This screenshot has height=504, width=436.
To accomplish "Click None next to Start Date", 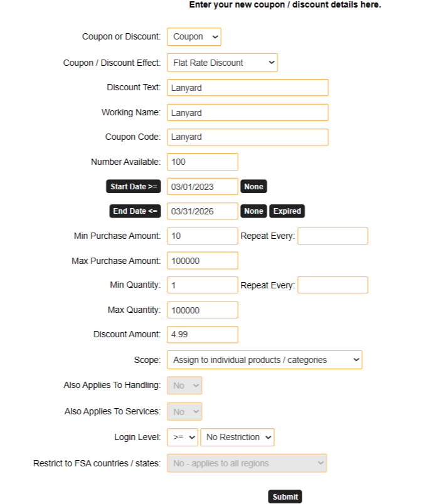I will tap(253, 187).
